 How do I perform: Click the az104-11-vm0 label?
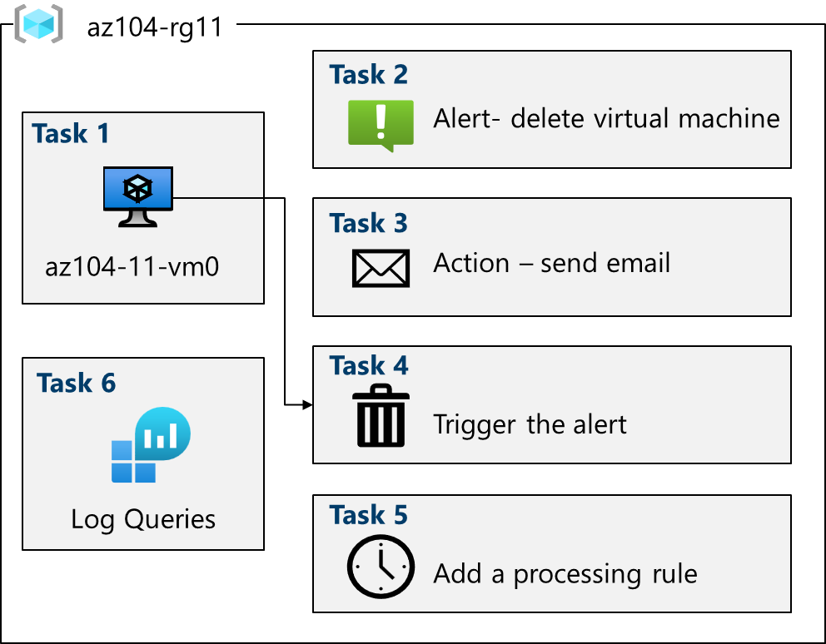(x=132, y=268)
